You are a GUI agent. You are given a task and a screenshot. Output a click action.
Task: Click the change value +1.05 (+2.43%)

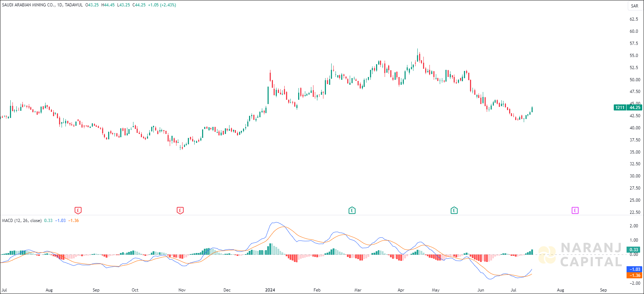click(x=162, y=5)
